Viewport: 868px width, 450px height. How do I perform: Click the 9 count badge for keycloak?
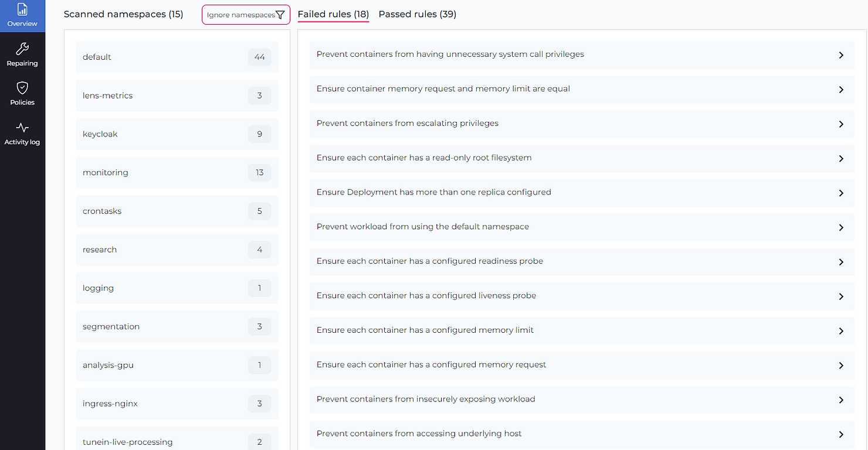(x=260, y=134)
